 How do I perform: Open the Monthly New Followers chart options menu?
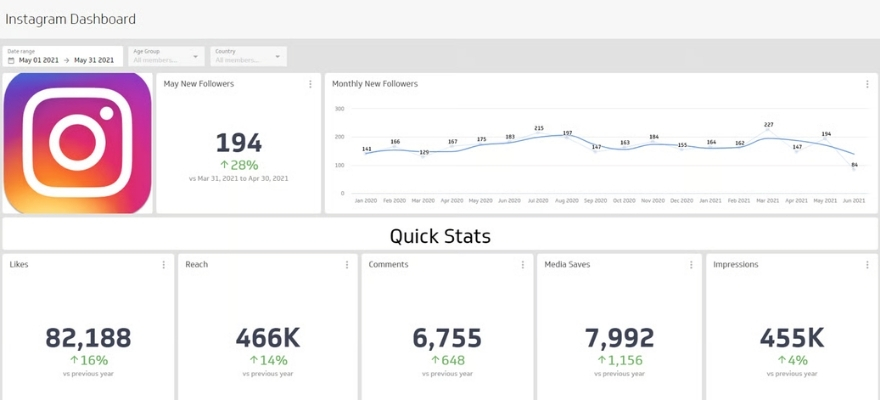pos(867,84)
